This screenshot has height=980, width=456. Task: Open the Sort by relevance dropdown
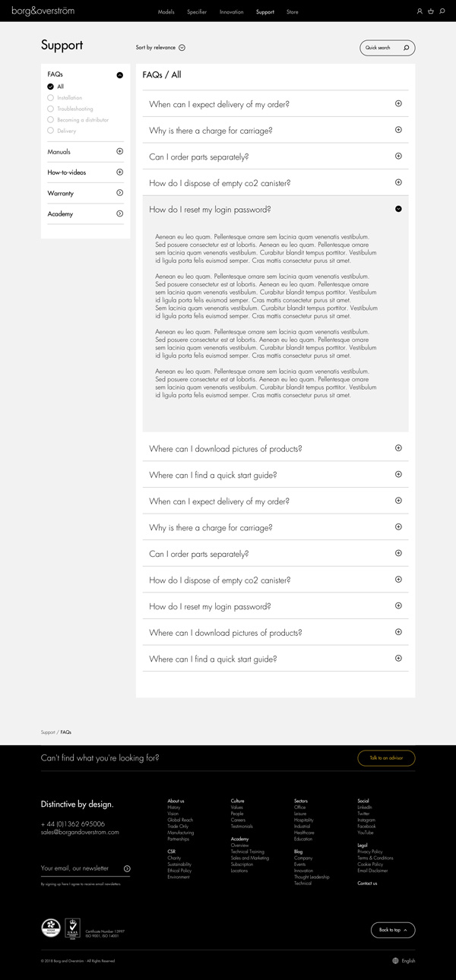coord(182,48)
